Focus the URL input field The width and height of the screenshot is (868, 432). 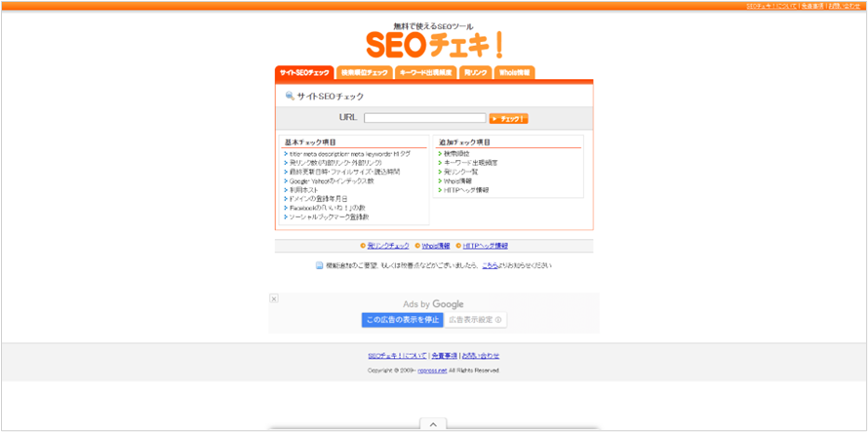coord(424,118)
